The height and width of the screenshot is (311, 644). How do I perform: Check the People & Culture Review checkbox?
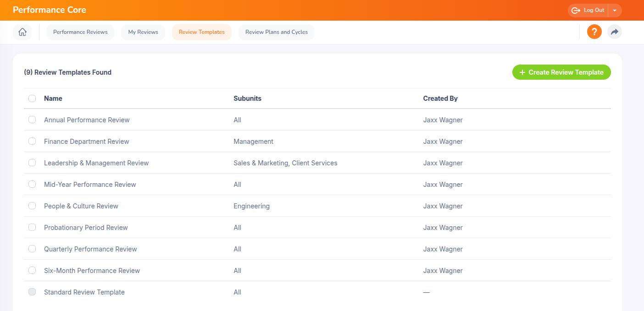(32, 206)
